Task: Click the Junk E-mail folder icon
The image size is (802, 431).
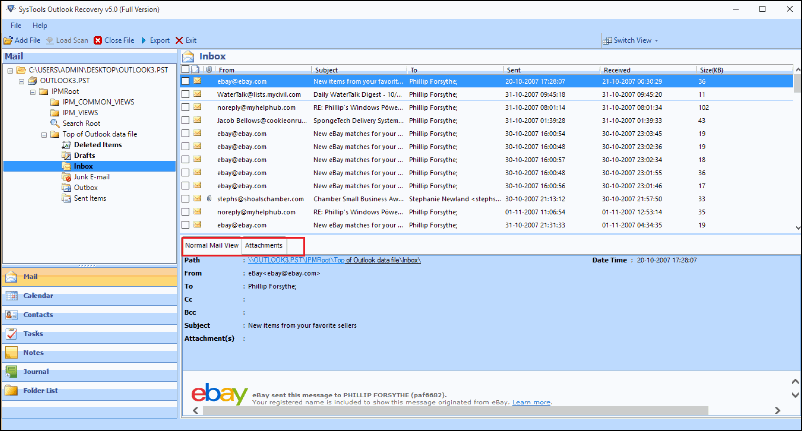Action: pos(66,177)
